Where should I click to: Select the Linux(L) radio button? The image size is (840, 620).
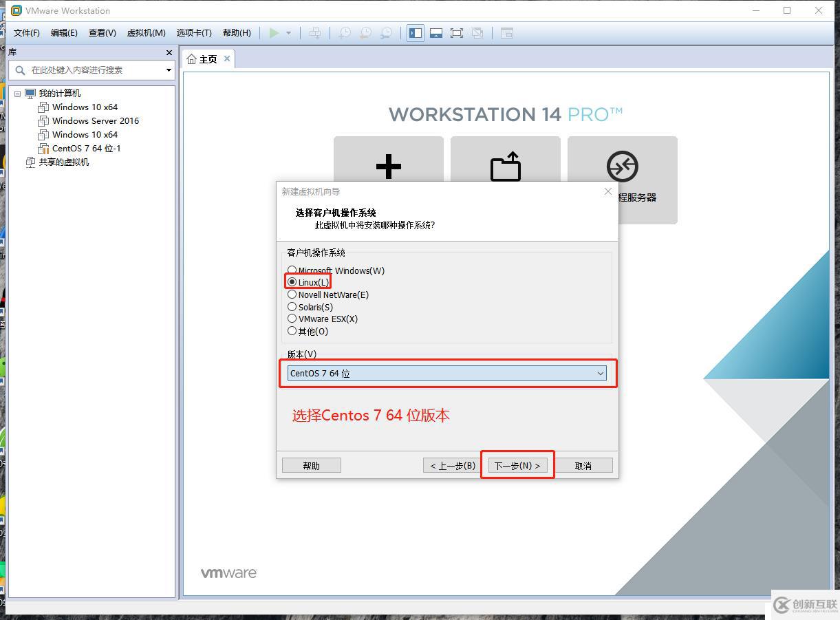pos(292,282)
